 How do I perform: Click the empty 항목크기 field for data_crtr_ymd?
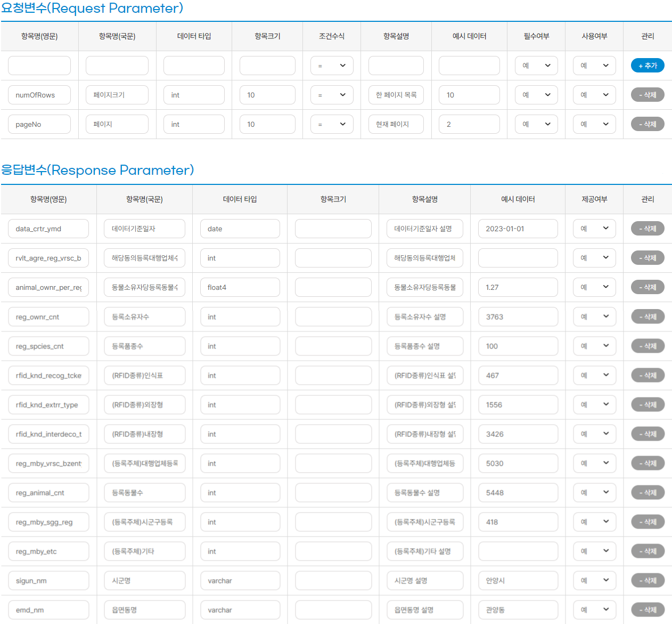pyautogui.click(x=333, y=229)
